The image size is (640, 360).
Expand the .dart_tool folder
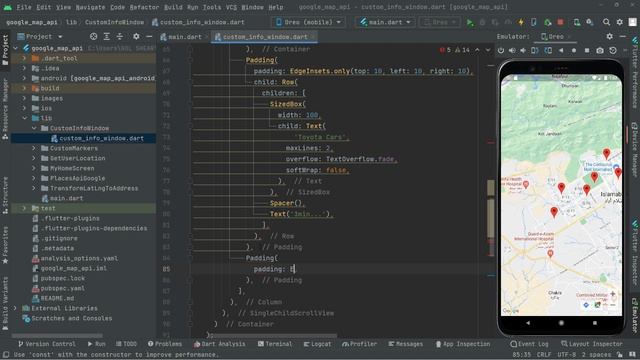click(x=24, y=58)
